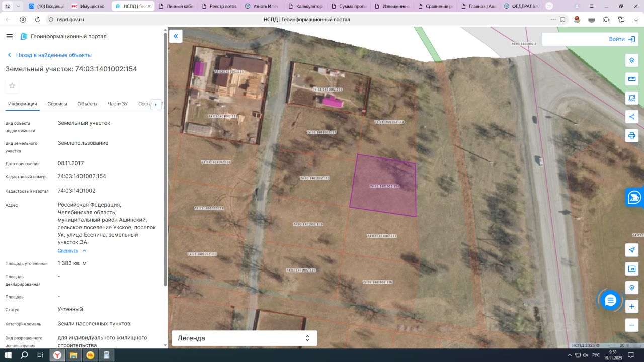Open the map layers tool
Image resolution: width=644 pixels, height=362 pixels.
coord(632,60)
